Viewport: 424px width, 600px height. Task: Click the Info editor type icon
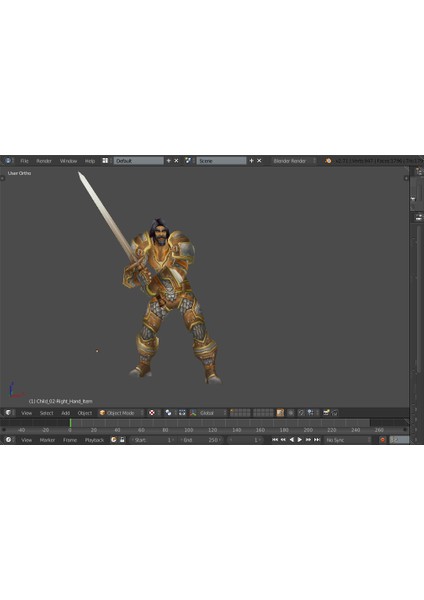click(8, 161)
